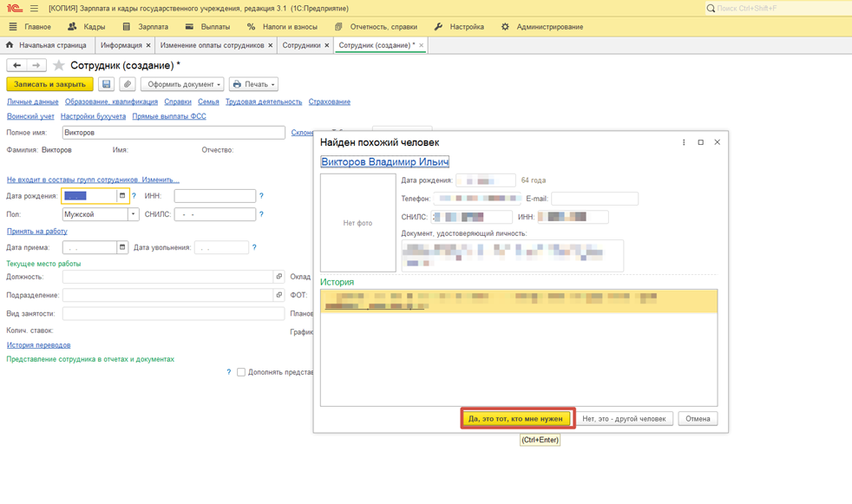The width and height of the screenshot is (852, 504).
Task: Open the Кадры menu
Action: pyautogui.click(x=87, y=27)
